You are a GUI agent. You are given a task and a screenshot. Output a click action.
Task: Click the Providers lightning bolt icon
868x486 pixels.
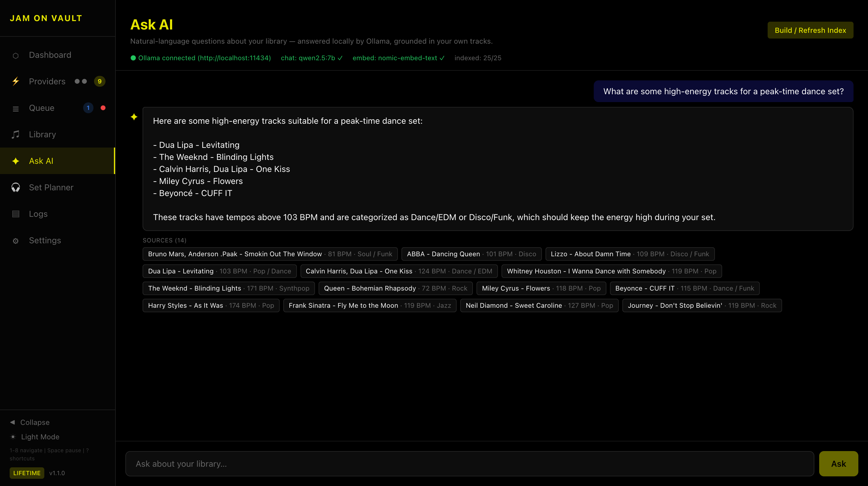[x=15, y=81]
